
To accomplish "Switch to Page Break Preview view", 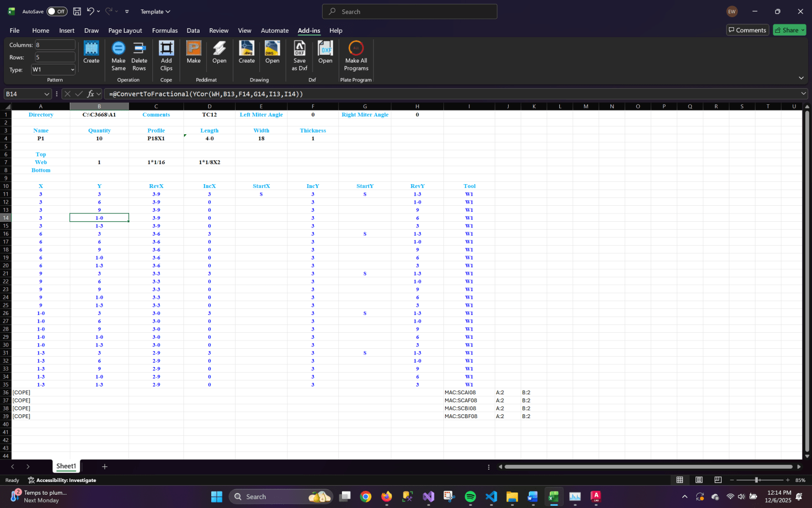I will pos(718,480).
